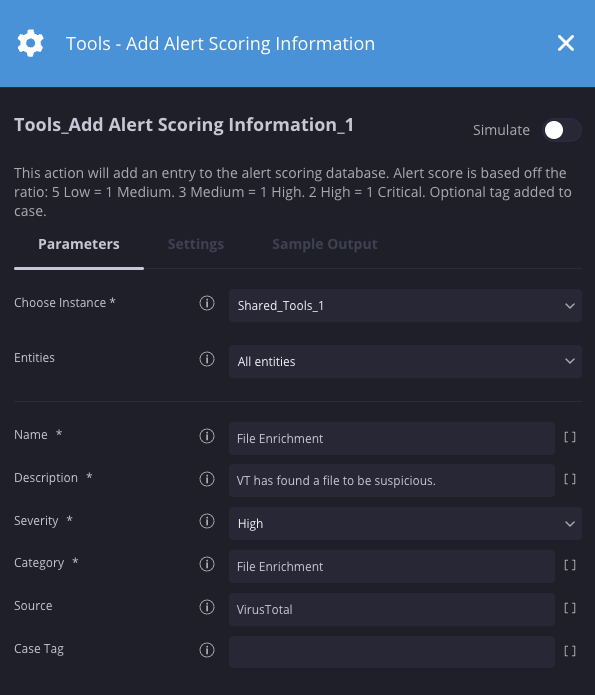Viewport: 595px width, 695px height.
Task: Switch to the Settings tab
Action: point(196,244)
